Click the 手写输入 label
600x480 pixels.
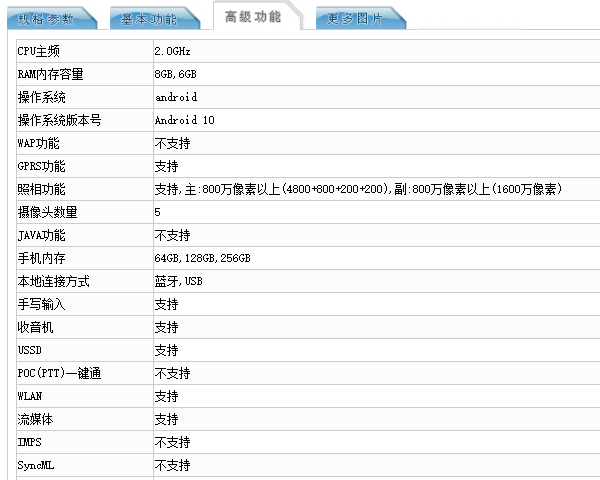41,304
